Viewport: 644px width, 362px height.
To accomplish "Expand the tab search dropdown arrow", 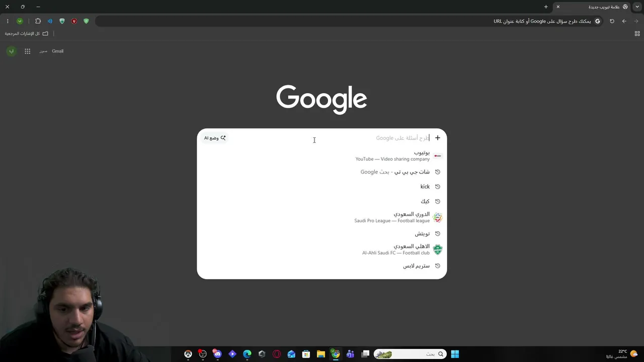I will [637, 7].
